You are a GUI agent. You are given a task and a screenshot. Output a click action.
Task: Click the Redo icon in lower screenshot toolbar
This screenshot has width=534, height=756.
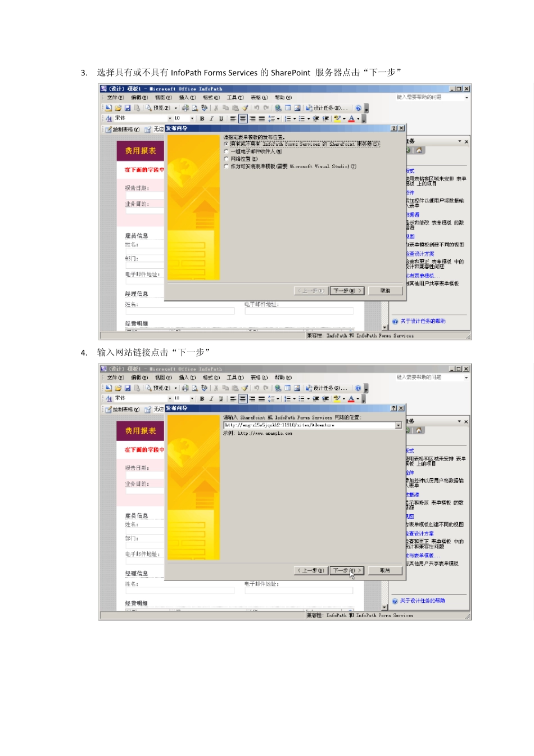pos(267,388)
